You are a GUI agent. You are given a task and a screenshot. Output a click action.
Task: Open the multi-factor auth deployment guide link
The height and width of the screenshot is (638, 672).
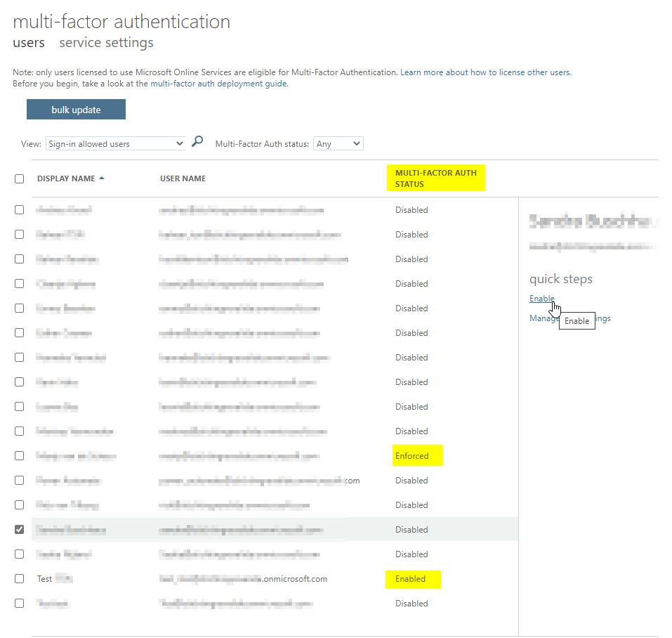[x=219, y=84]
